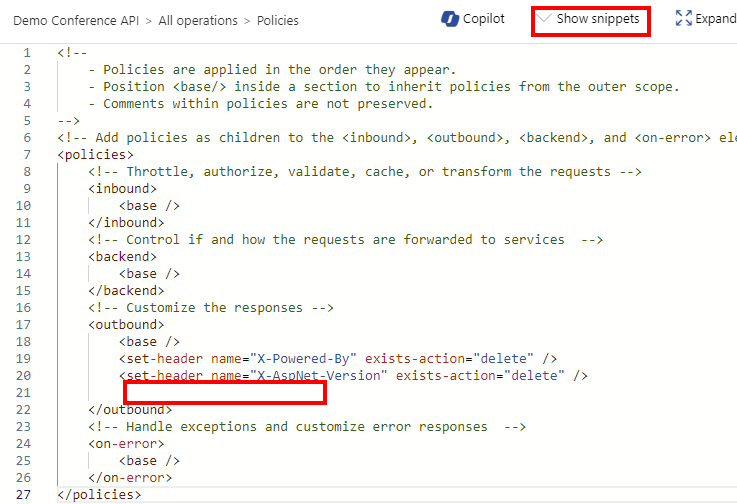Click the base element inside outbound
737x504 pixels.
(149, 342)
